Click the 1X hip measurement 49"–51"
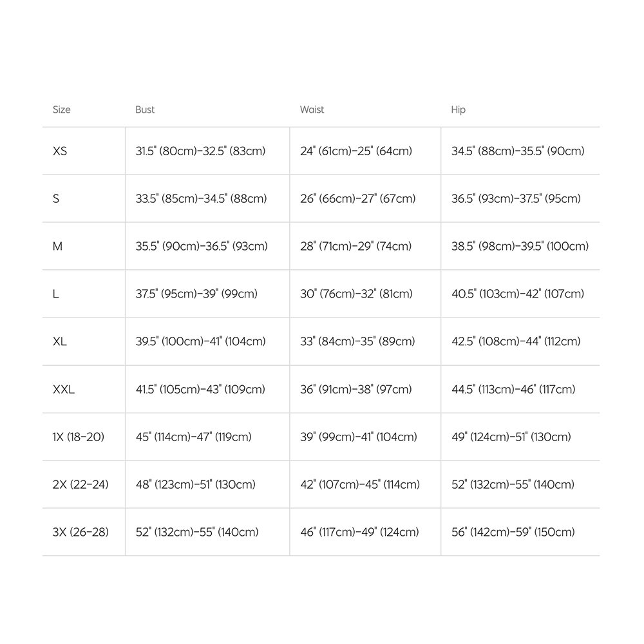Viewport: 644px width, 644px height. (511, 437)
